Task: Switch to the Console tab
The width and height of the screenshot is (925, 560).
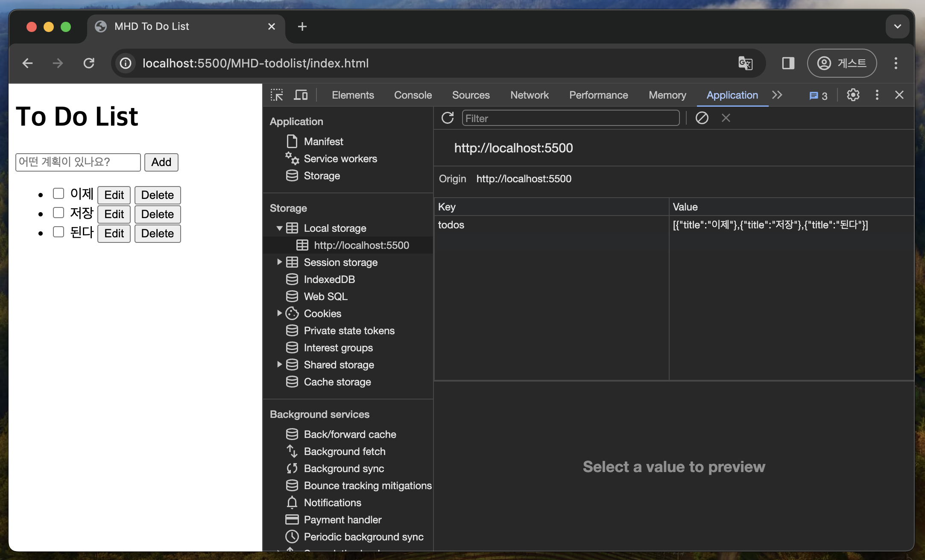Action: click(413, 95)
